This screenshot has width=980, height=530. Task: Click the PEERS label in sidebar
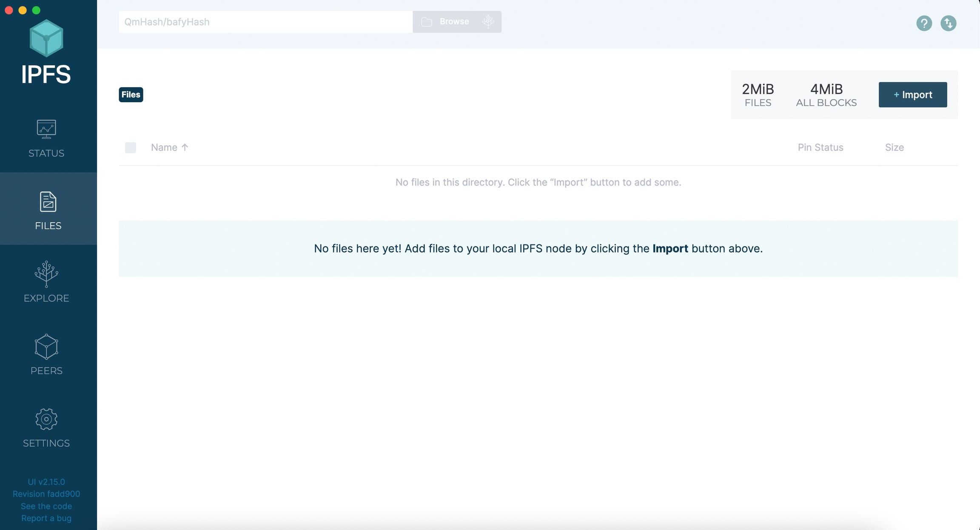(46, 371)
